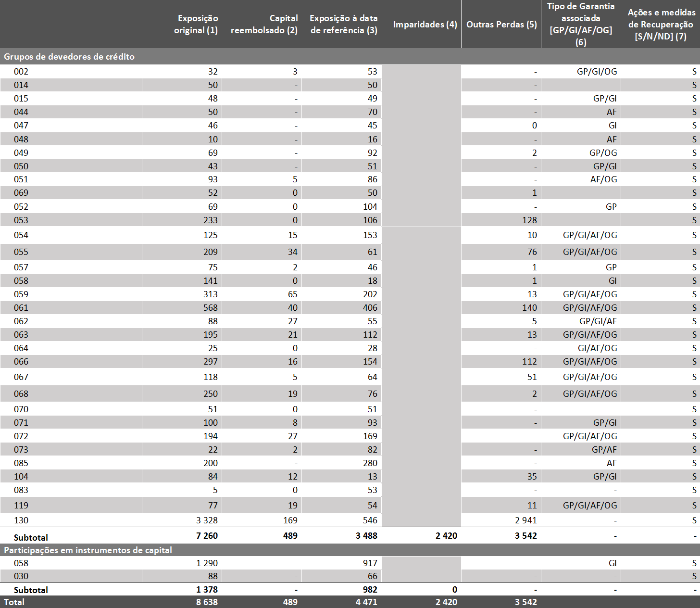Click the 'GP/AF' cell in row 073
Image resolution: width=700 pixels, height=608 pixels.
coord(604,450)
